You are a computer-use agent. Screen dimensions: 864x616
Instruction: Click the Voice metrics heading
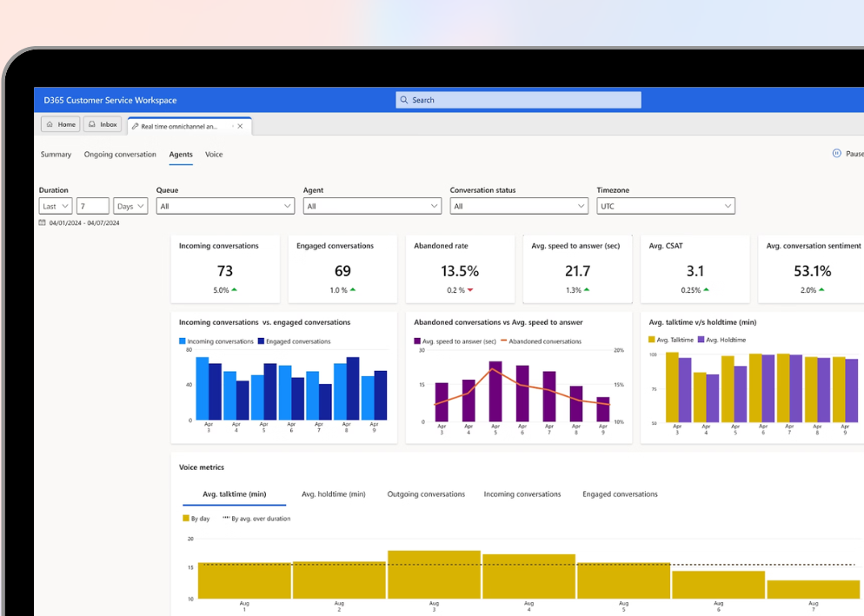click(202, 467)
